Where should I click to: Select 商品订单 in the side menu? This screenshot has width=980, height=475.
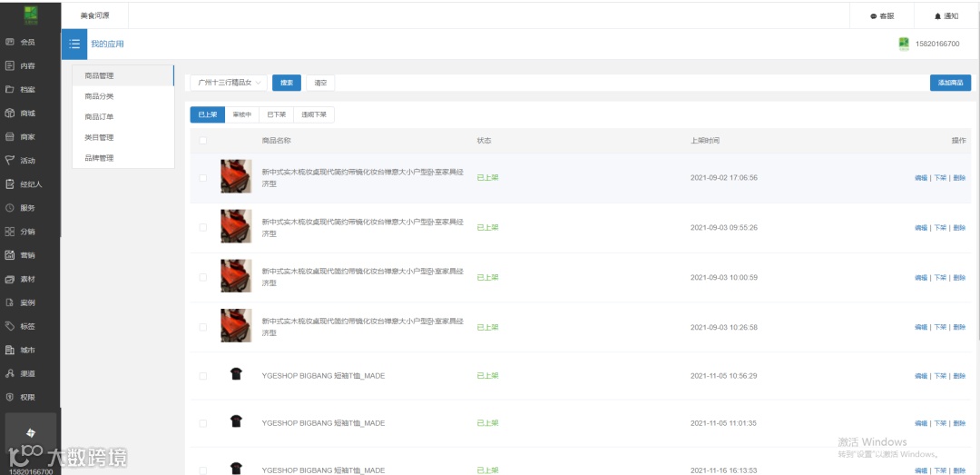click(123, 117)
